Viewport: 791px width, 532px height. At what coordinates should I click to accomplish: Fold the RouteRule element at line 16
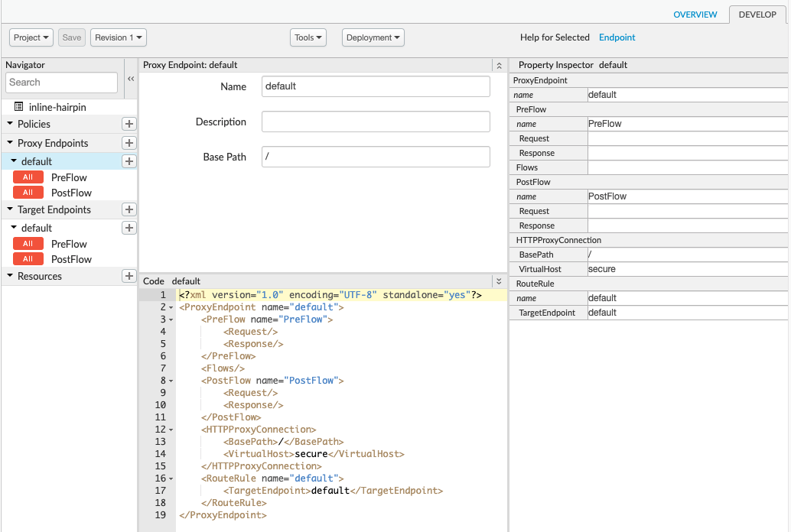click(x=171, y=479)
